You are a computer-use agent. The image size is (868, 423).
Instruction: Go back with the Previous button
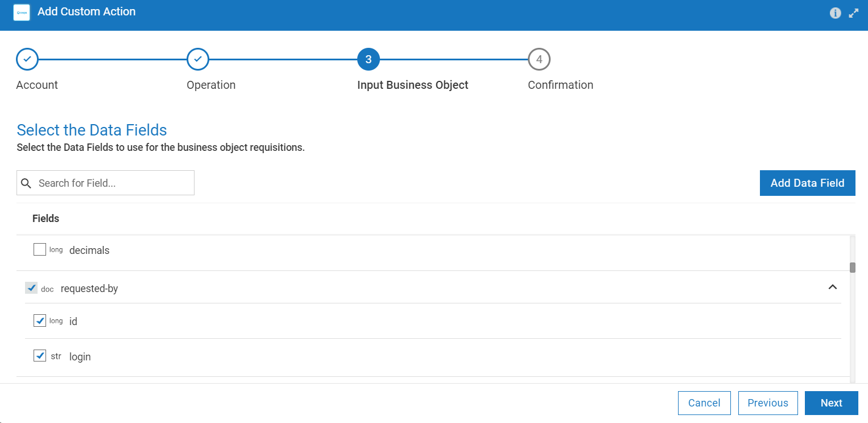point(768,403)
